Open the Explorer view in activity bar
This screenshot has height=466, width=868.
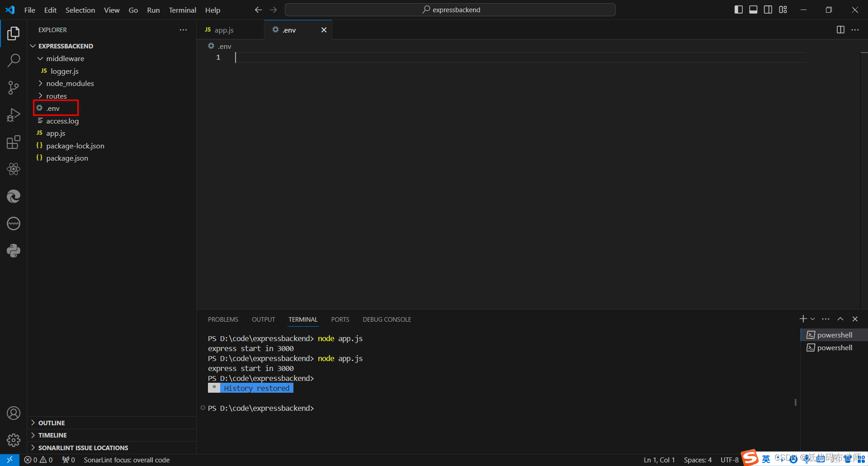tap(14, 33)
